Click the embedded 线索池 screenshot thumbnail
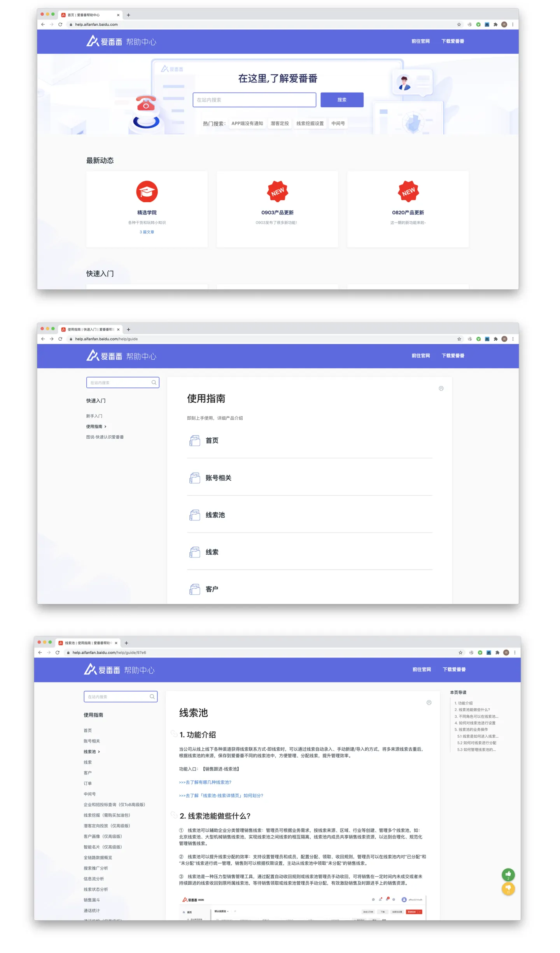This screenshot has height=953, width=560. tap(303, 908)
